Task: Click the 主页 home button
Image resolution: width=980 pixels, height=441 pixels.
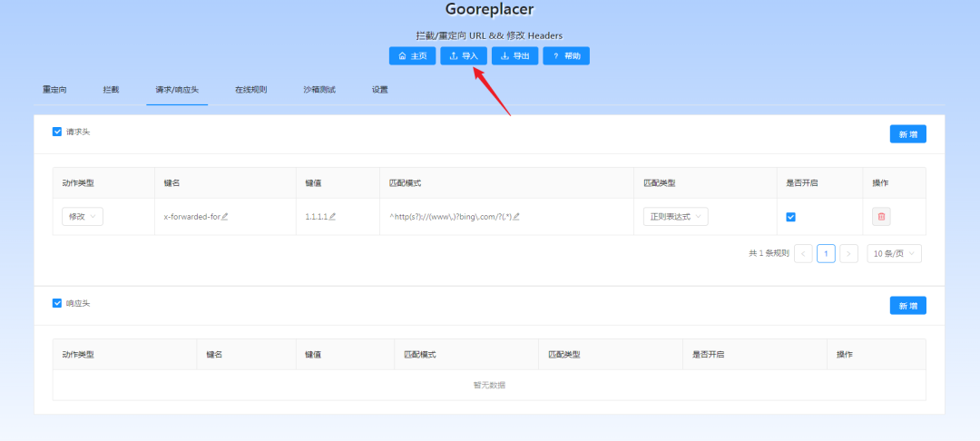Action: pos(412,56)
